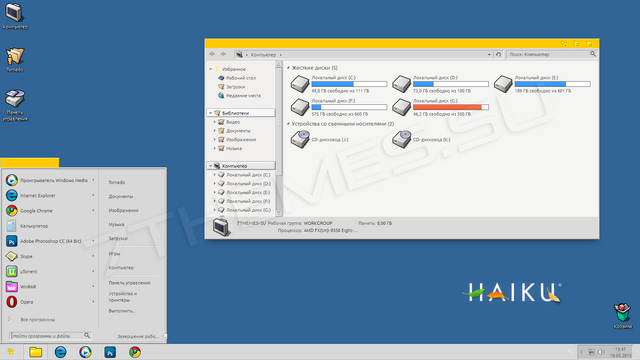Expand Local Disk (D:) tree node

click(215, 184)
